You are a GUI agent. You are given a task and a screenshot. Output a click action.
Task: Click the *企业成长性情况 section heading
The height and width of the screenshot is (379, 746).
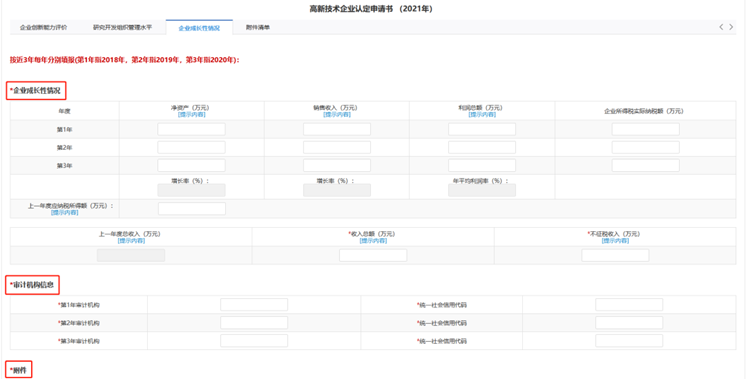click(36, 90)
